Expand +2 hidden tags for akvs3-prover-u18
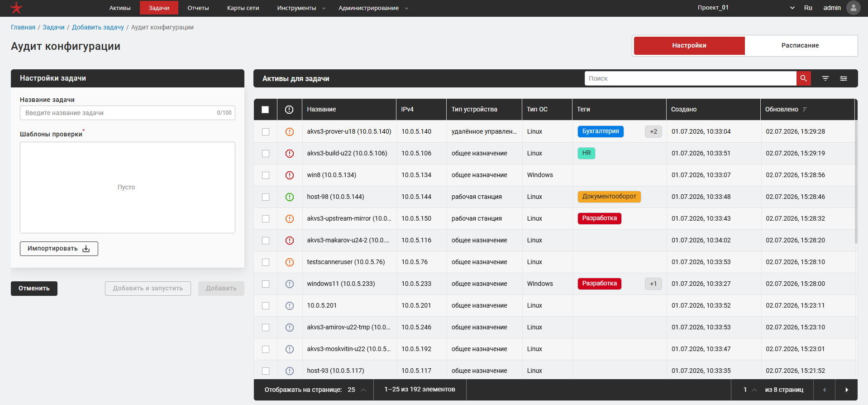The width and height of the screenshot is (868, 405). pos(653,131)
